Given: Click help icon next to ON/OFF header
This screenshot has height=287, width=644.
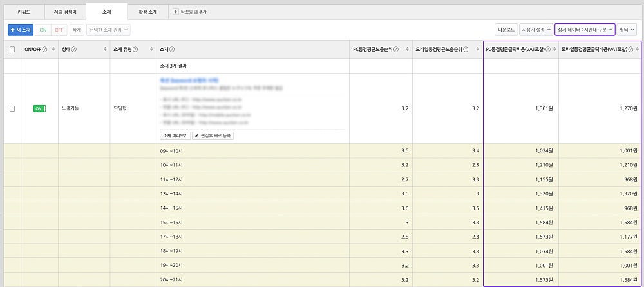Looking at the screenshot, I should [44, 50].
